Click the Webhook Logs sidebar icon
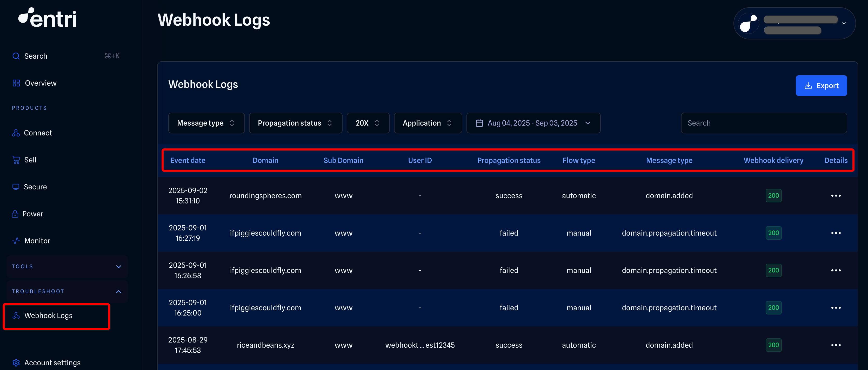This screenshot has height=370, width=868. (16, 316)
